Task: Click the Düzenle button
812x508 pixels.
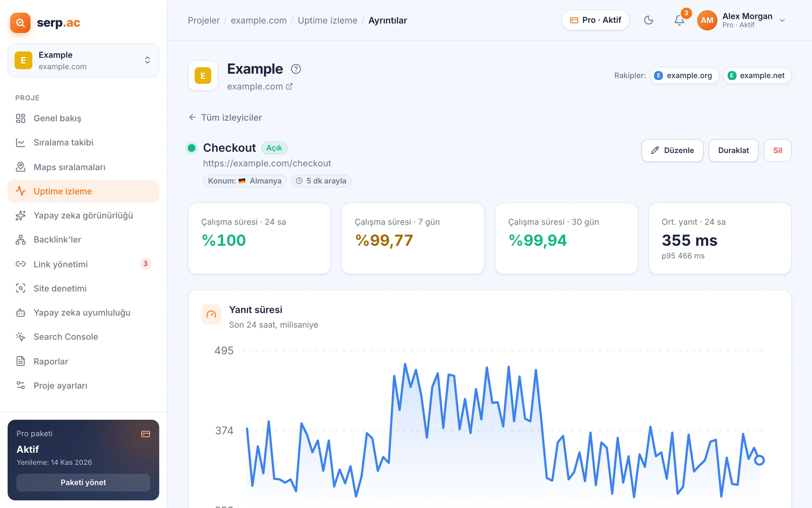Action: click(x=672, y=150)
